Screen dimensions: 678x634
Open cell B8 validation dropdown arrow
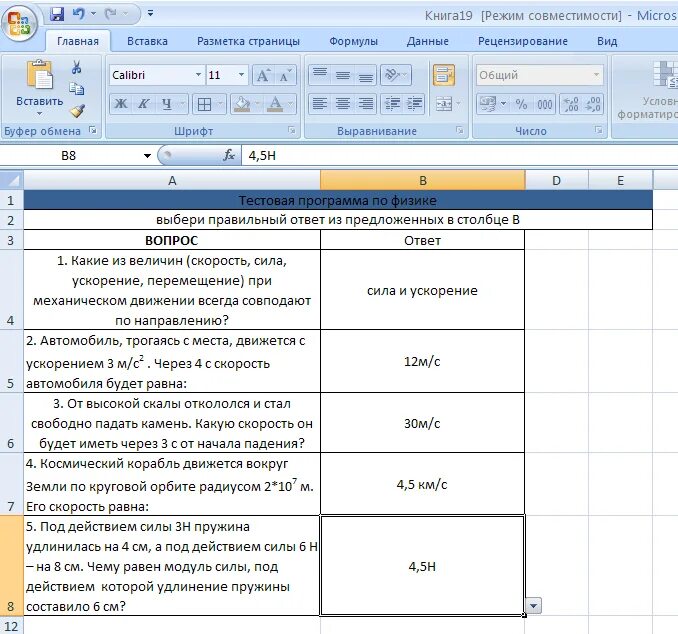[x=533, y=605]
